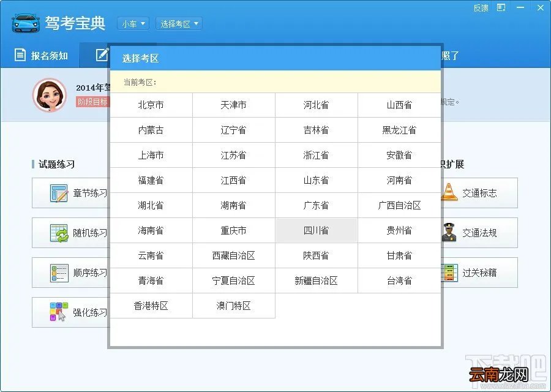Open 强化练习 practice button
The width and height of the screenshot is (551, 392).
point(71,312)
